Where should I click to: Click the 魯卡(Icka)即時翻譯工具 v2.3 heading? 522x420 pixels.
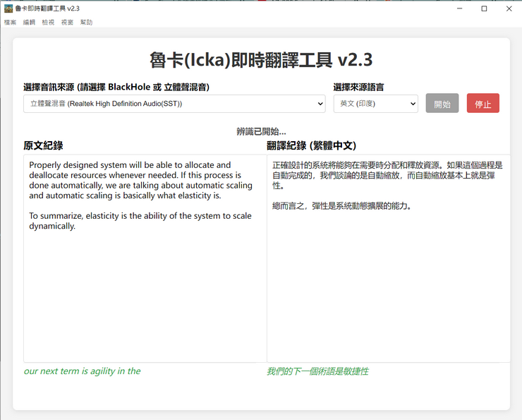tap(261, 60)
